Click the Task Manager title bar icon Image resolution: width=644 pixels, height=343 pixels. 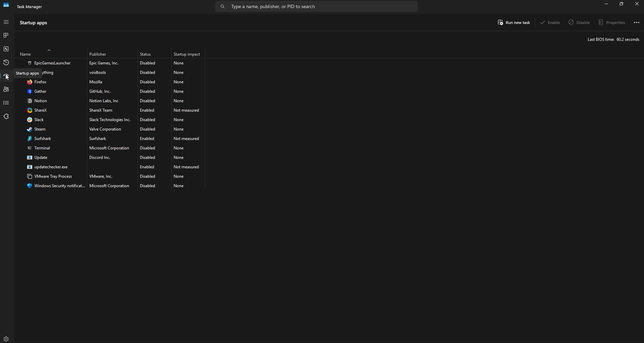tap(6, 5)
